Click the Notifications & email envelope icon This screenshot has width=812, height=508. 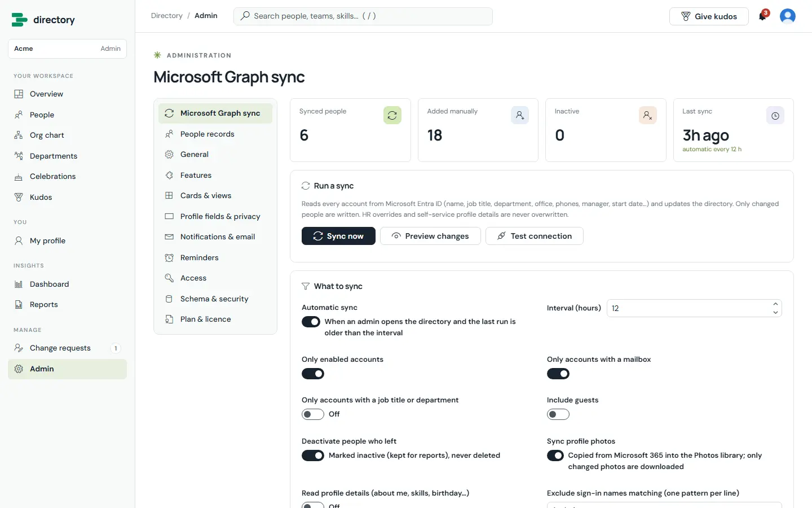[169, 237]
